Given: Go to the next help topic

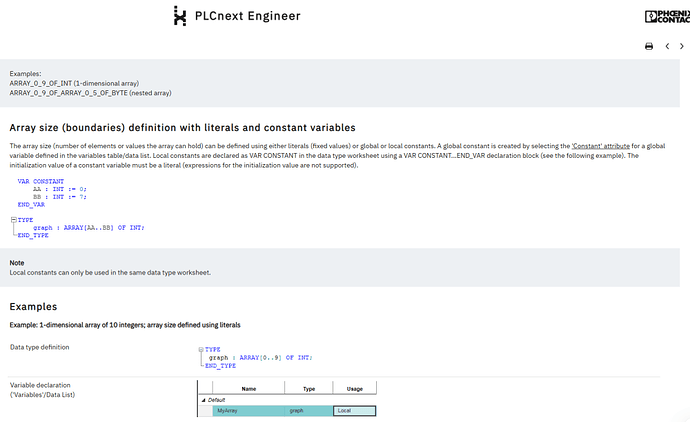Looking at the screenshot, I should pos(682,46).
